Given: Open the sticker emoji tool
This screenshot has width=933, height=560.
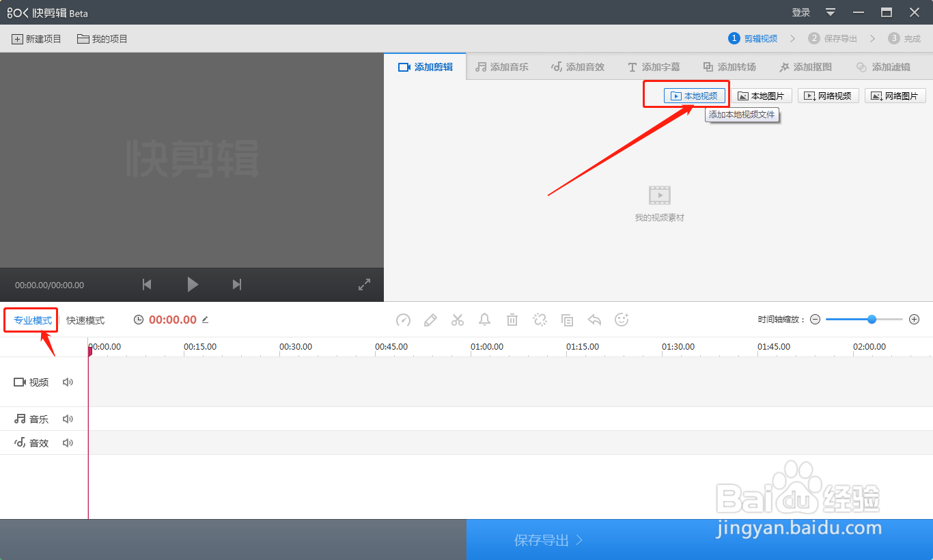Looking at the screenshot, I should coord(622,320).
